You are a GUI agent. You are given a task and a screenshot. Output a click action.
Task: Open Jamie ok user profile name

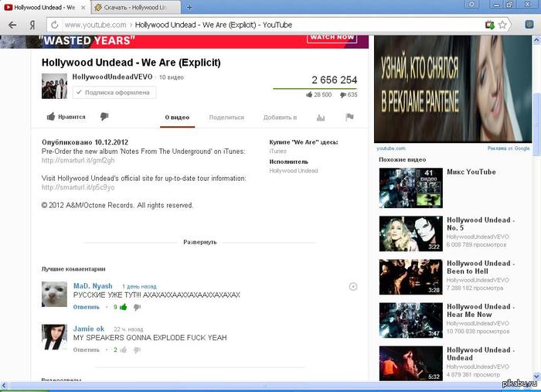click(89, 329)
